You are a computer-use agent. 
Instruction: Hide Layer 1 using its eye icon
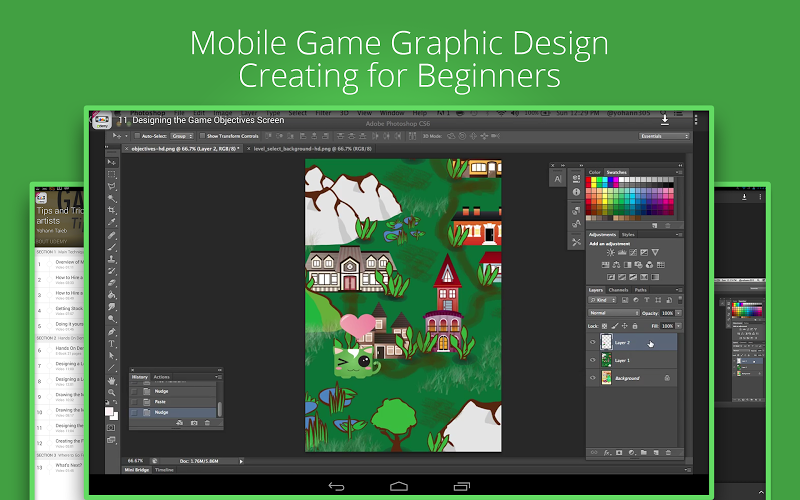pos(594,360)
